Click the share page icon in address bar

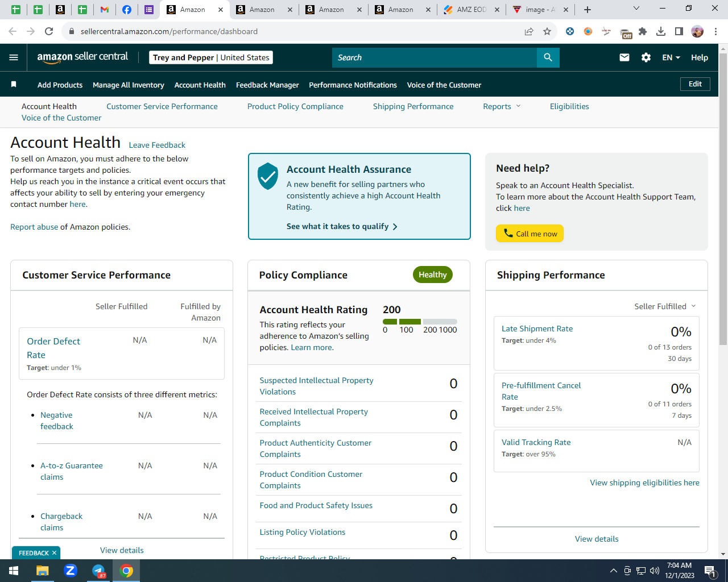click(x=529, y=31)
